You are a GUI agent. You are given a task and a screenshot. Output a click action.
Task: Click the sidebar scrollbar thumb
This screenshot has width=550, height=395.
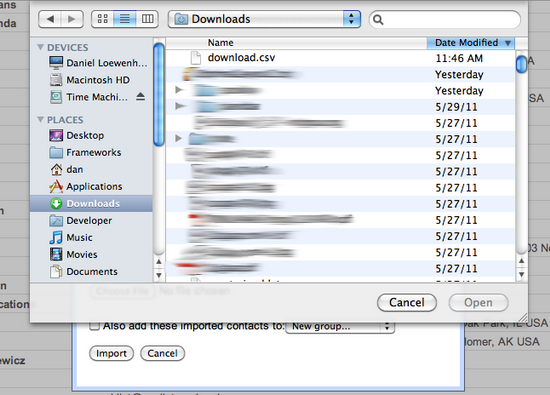[x=159, y=94]
